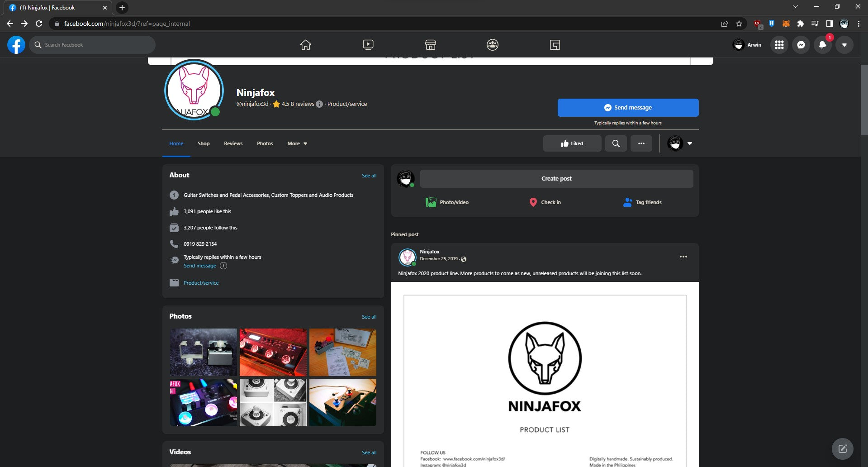Open the Marketplace storefront icon
Screen dimensions: 868x467
point(430,44)
